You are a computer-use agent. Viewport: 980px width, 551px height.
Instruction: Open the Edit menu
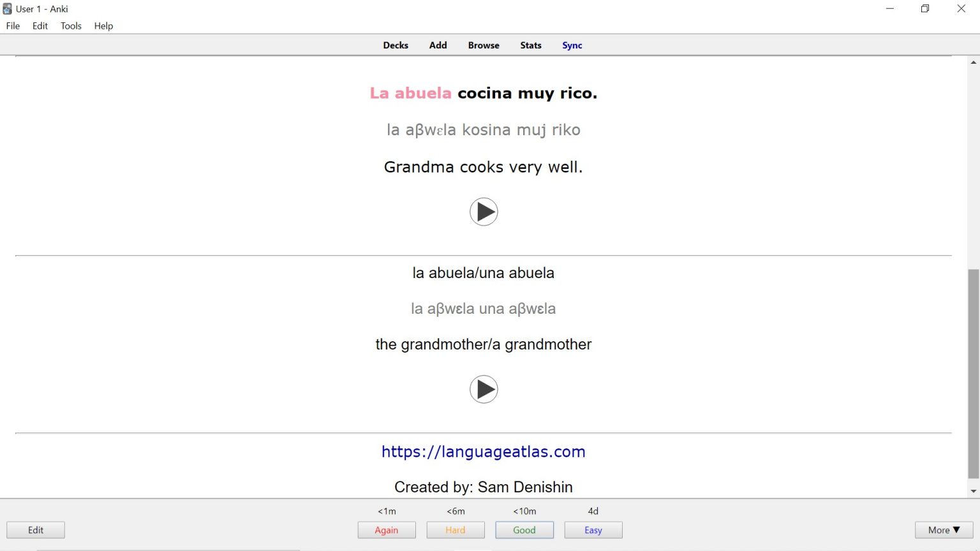[x=40, y=26]
